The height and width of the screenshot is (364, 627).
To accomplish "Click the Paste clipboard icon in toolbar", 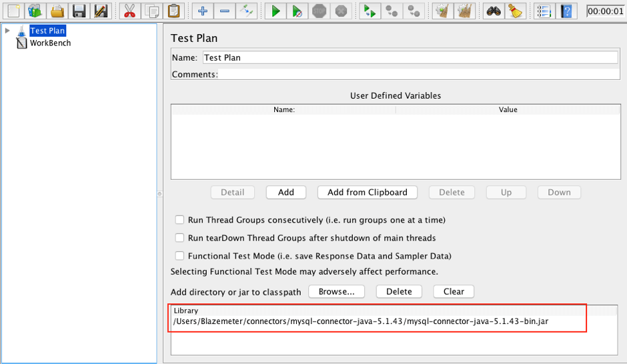I will tap(173, 11).
